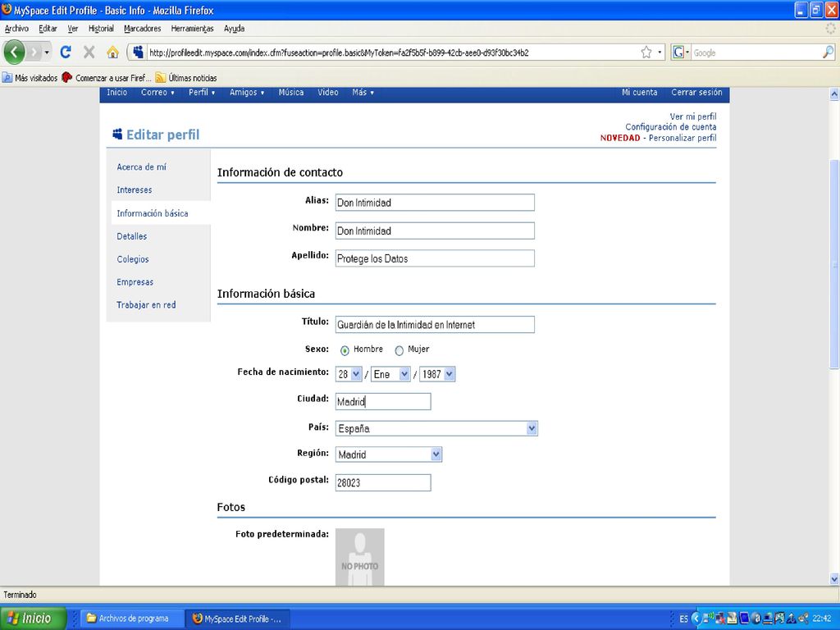Click into the Alias text field
Screen dimensions: 840x630
click(435, 203)
